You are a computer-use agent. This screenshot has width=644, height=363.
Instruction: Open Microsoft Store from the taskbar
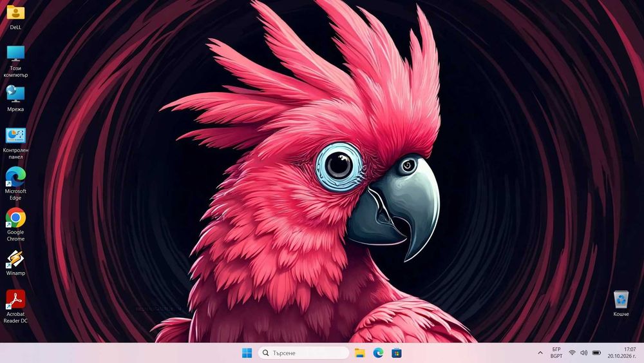click(x=396, y=353)
